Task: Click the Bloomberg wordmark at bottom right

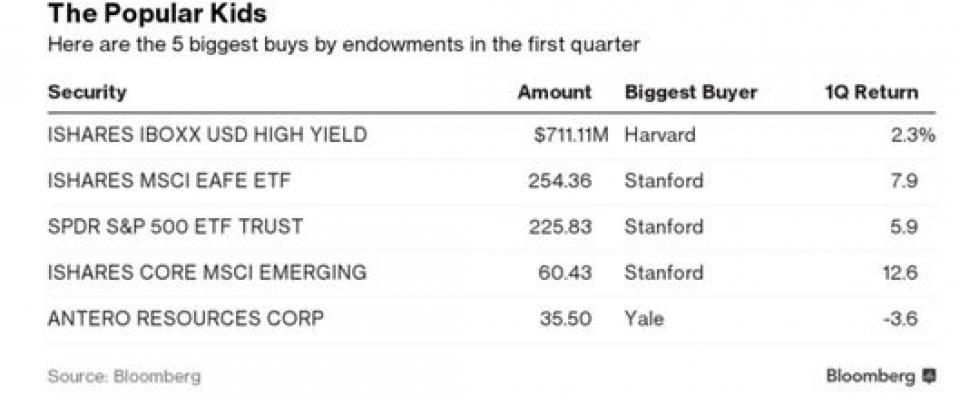Action: click(x=872, y=376)
